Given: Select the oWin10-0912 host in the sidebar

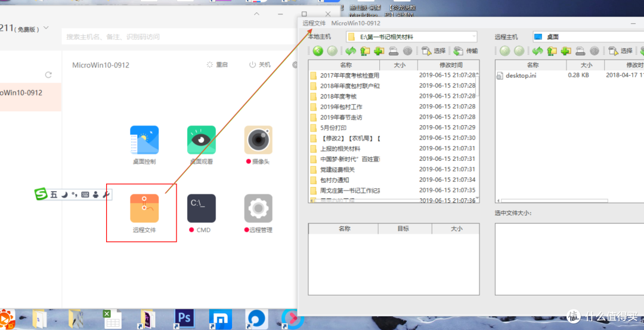Looking at the screenshot, I should (x=30, y=97).
